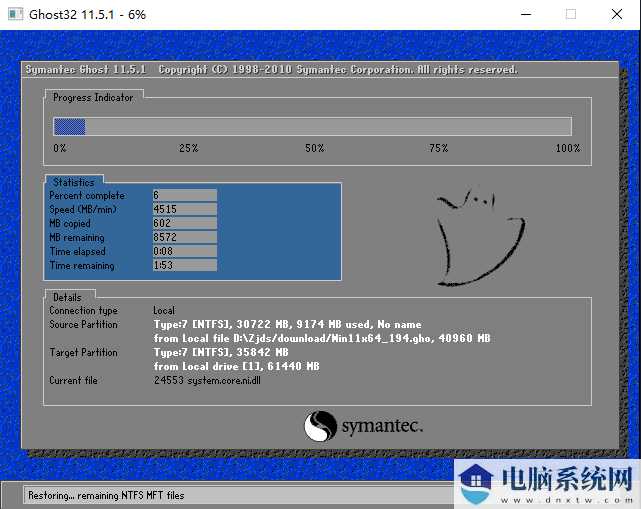Click the Time remaining value 1:53
The image size is (641, 509).
pyautogui.click(x=184, y=265)
